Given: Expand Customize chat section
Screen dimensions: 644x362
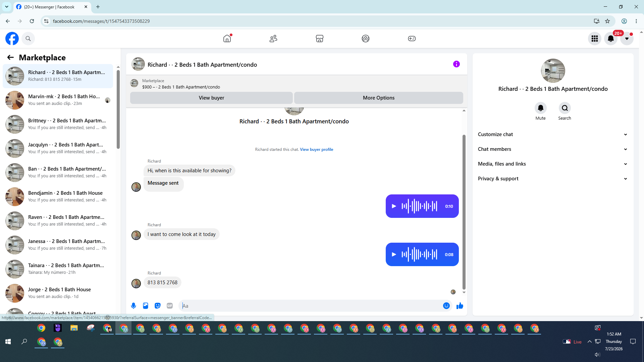Looking at the screenshot, I should 553,134.
